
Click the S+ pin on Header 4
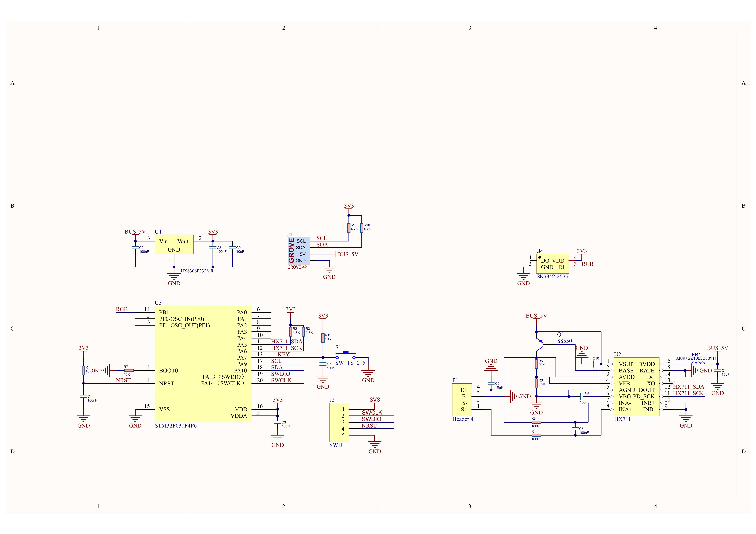(x=464, y=409)
